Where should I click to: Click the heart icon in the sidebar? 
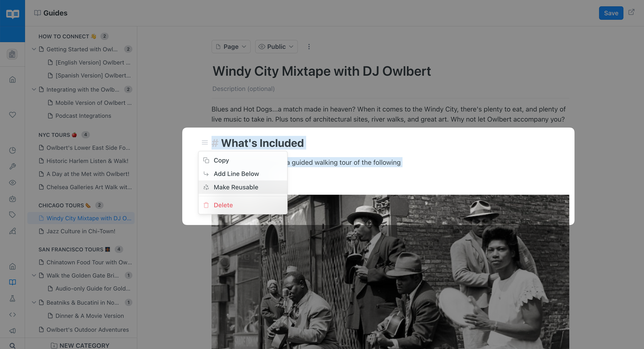pyautogui.click(x=12, y=115)
